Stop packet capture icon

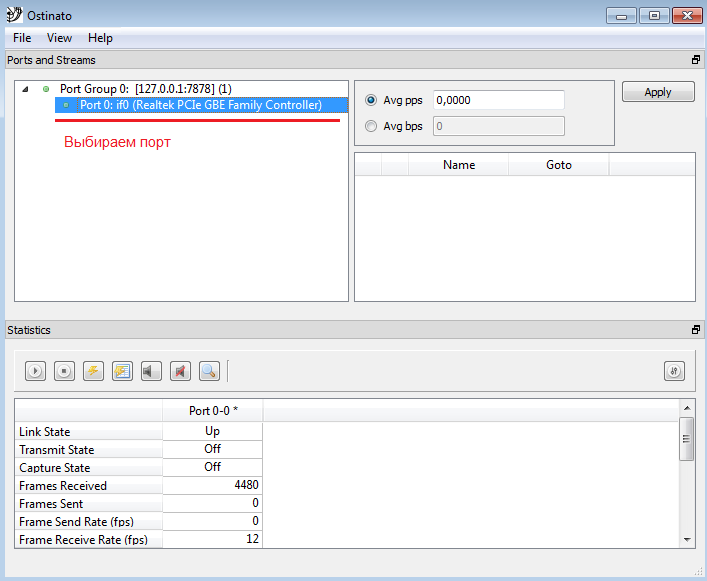point(180,371)
